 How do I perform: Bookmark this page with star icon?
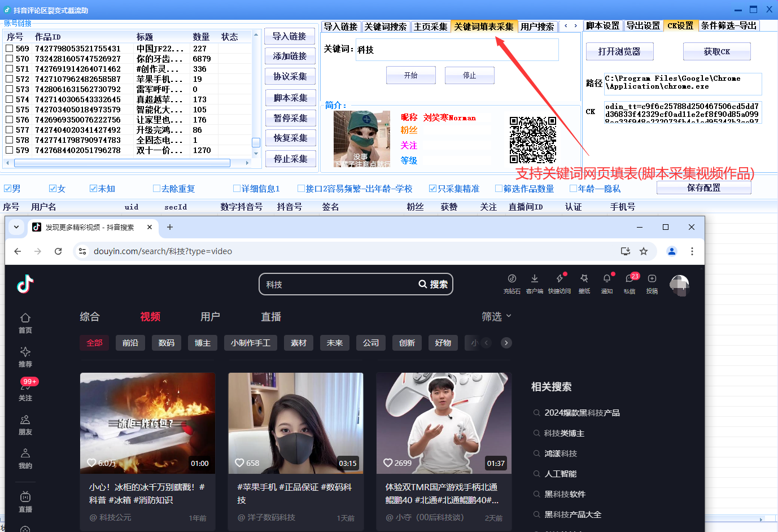[x=644, y=251]
